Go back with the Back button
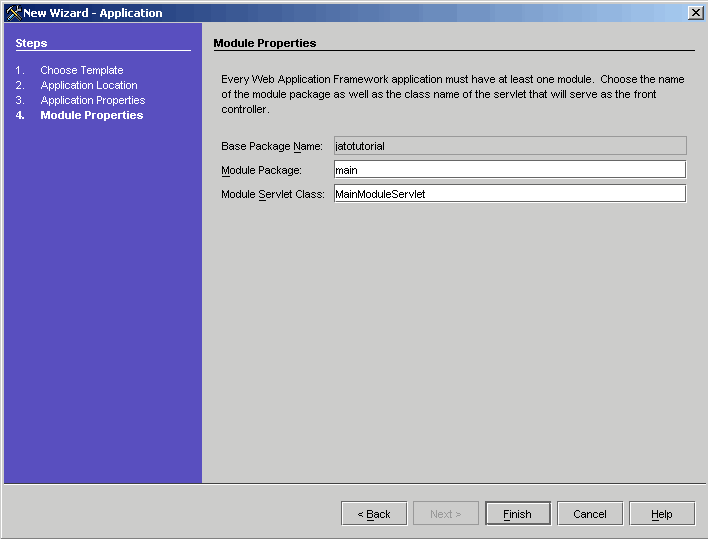This screenshot has height=539, width=708. pos(374,514)
